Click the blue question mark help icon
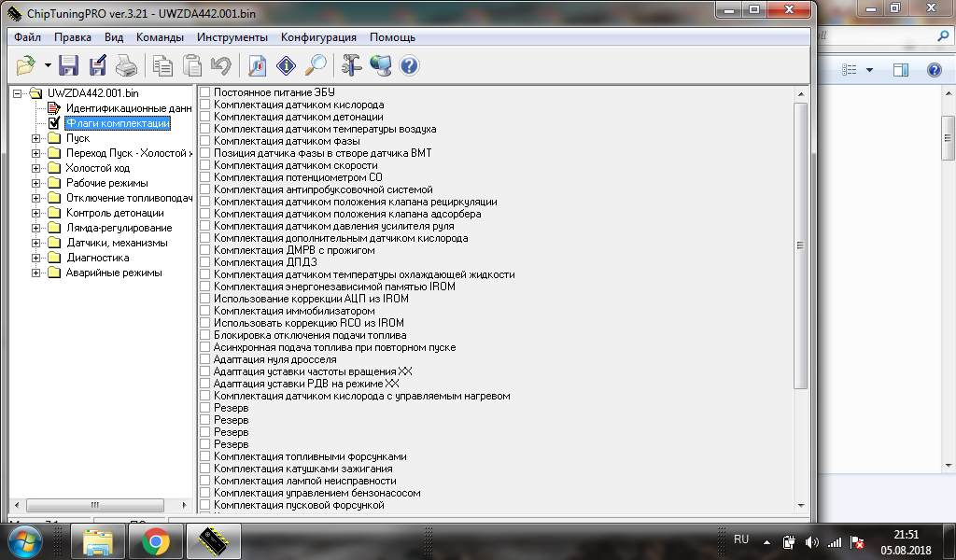Viewport: 956px width, 560px height. [x=409, y=65]
